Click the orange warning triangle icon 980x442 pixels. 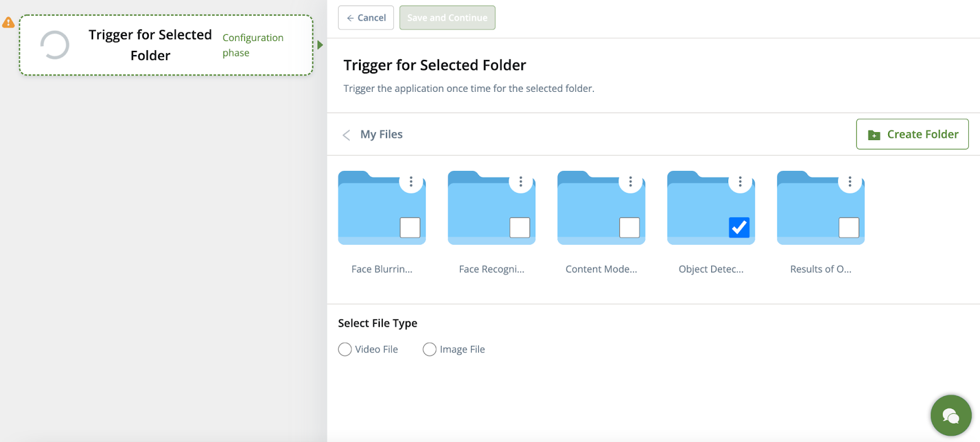(9, 23)
